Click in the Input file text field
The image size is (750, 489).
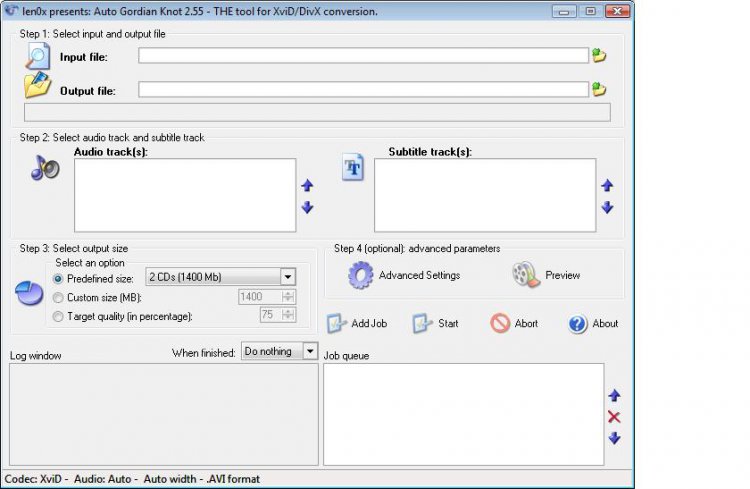pos(364,56)
